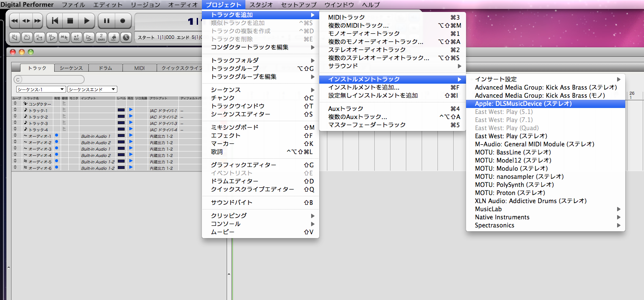644x300 pixels.
Task: Click the fast-forward transport button
Action: tap(38, 20)
